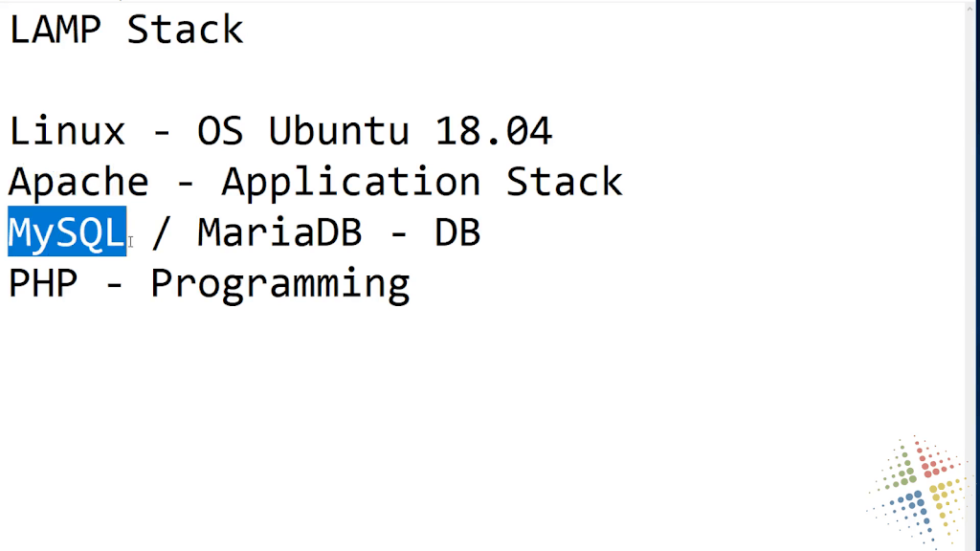Click the MariaDB text
This screenshot has width=980, height=551.
(279, 232)
